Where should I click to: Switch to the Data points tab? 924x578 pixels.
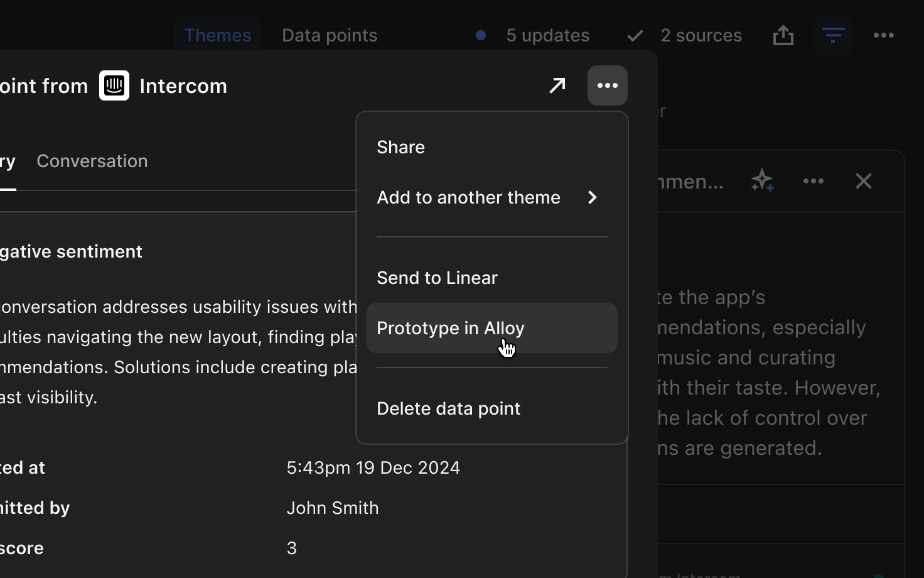330,35
